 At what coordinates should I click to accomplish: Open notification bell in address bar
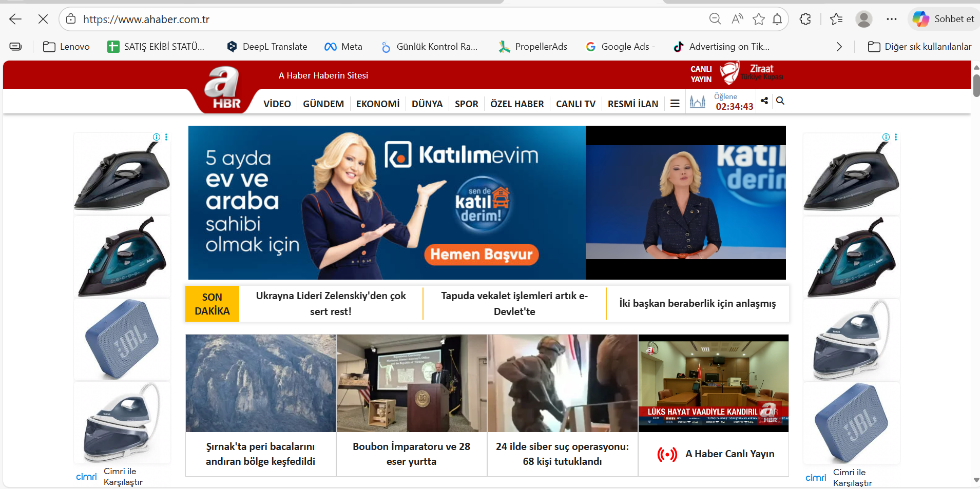click(777, 19)
